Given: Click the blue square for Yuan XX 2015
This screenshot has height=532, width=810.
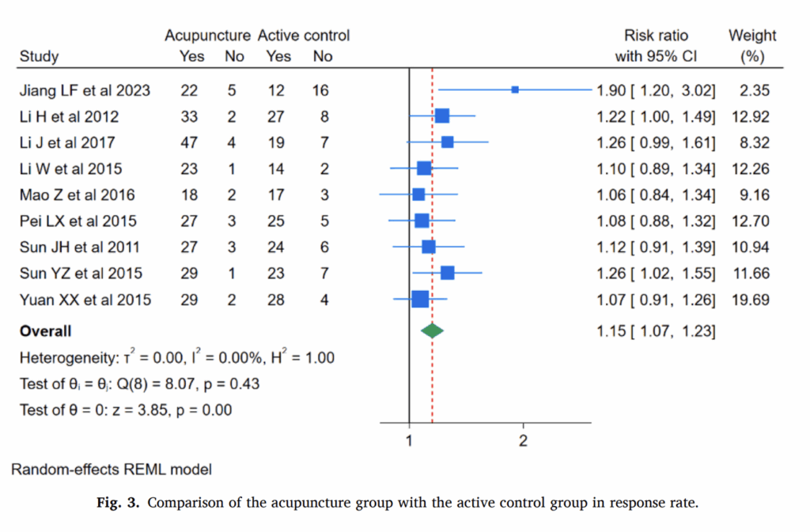Looking at the screenshot, I should point(420,300).
